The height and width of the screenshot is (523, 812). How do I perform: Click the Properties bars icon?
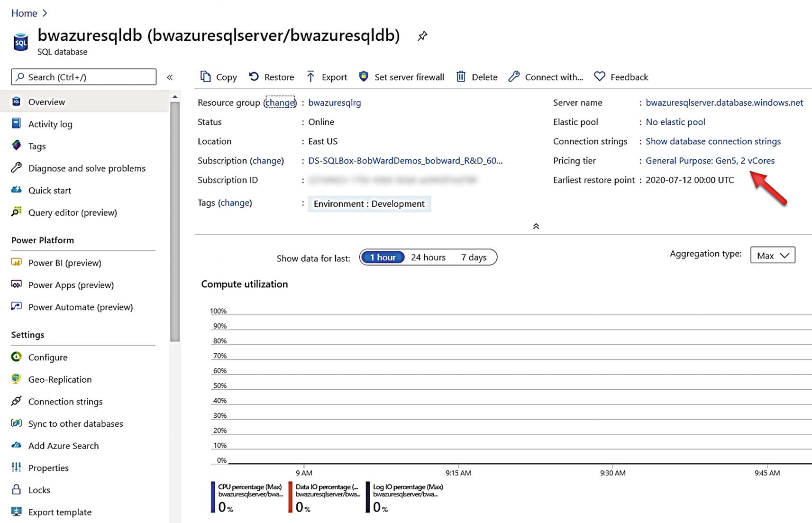(x=17, y=467)
